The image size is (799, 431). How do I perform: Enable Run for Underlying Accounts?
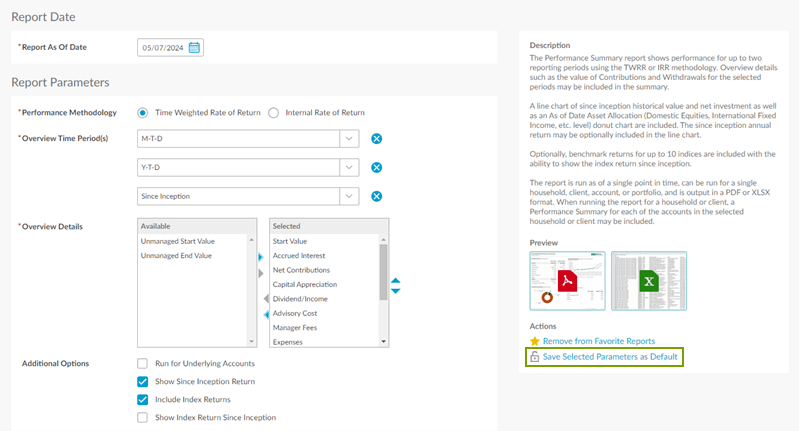[x=142, y=363]
